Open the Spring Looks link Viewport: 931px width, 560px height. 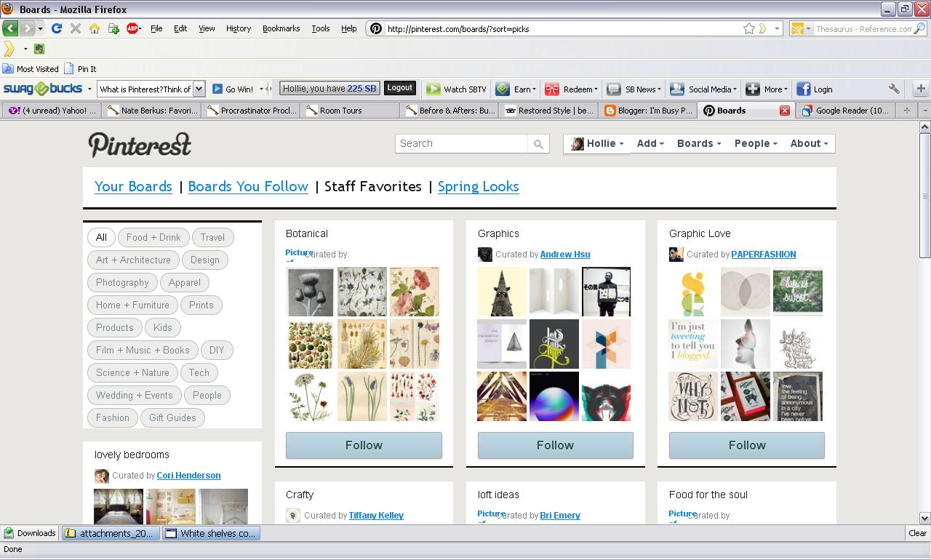coord(479,187)
